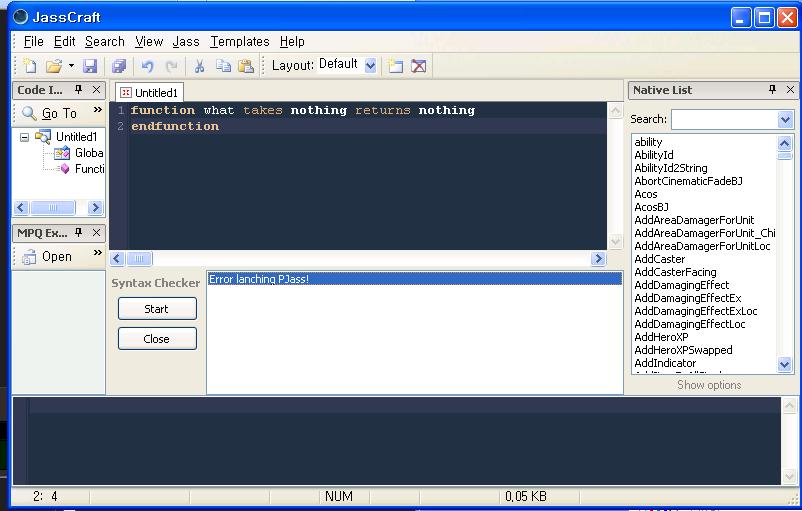Click Show options under the Native List
This screenshot has height=511, width=802.
point(709,385)
